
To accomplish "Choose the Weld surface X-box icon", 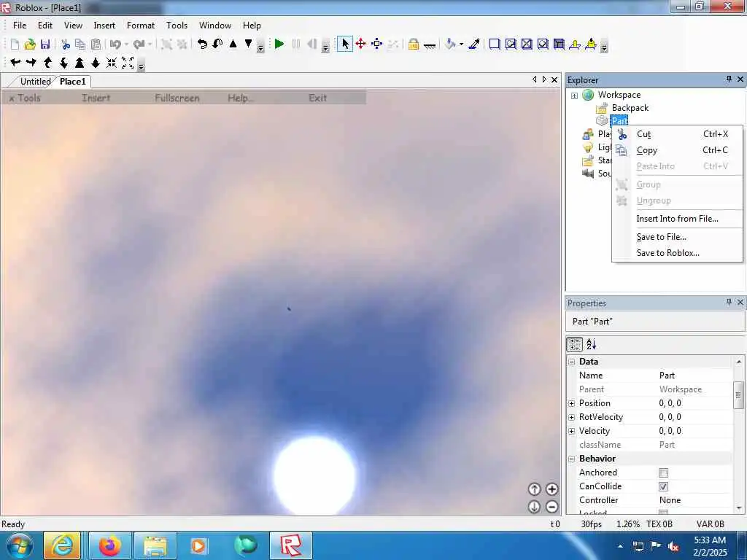I will [x=527, y=44].
